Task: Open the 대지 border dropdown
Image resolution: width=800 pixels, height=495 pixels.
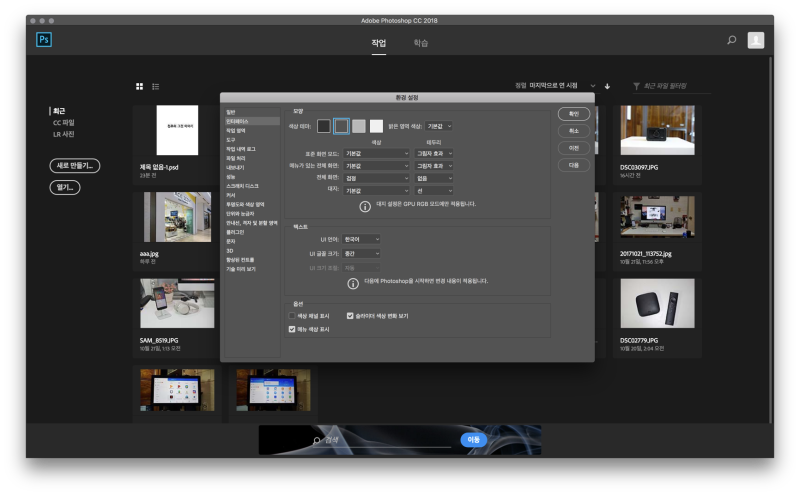Action: pyautogui.click(x=434, y=190)
